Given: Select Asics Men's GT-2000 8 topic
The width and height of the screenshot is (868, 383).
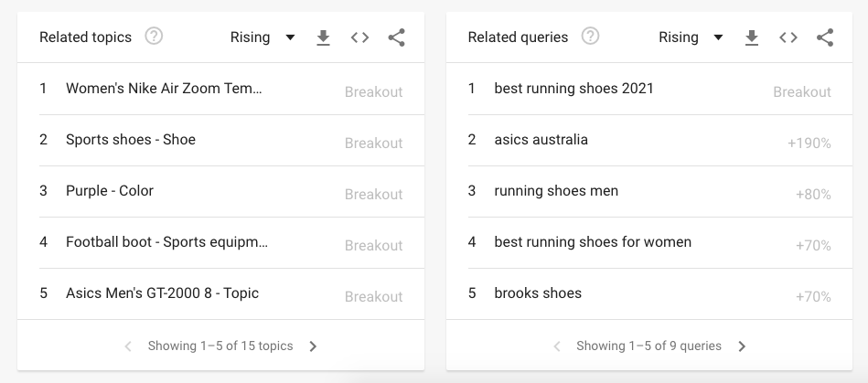Looking at the screenshot, I should 162,293.
